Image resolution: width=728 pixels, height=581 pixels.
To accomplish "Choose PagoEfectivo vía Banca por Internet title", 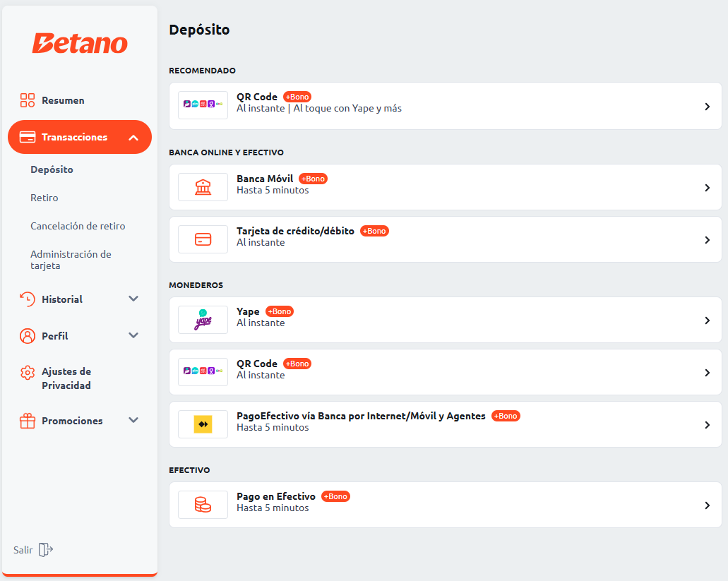I will click(x=361, y=417).
